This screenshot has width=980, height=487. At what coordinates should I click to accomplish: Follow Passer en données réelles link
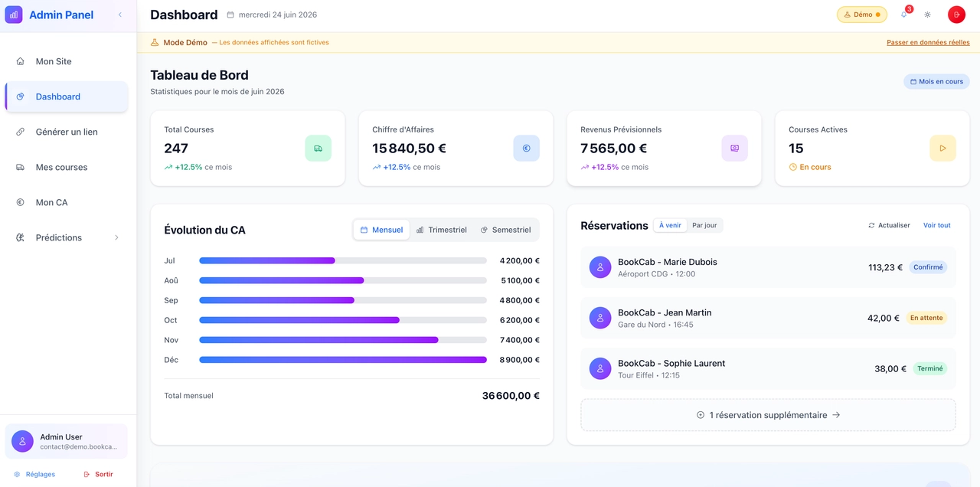[928, 42]
